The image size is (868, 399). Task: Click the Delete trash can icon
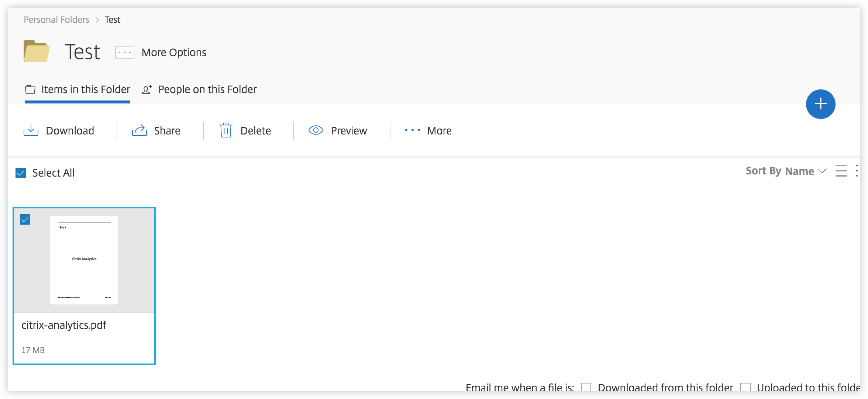pyautogui.click(x=225, y=130)
